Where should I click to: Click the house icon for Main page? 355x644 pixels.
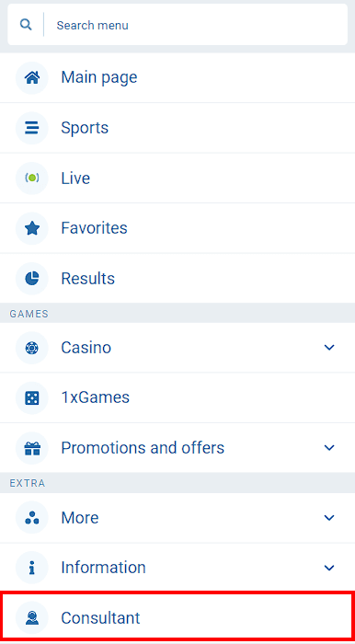coord(32,77)
